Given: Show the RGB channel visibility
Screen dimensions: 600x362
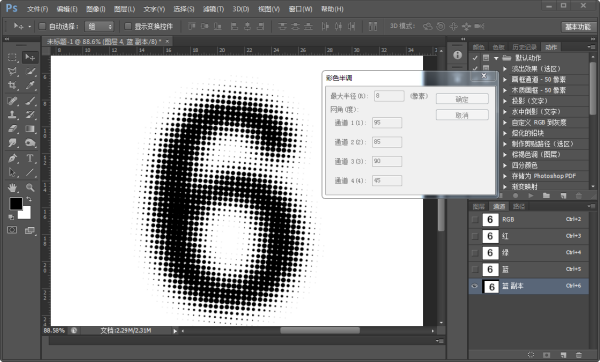Looking at the screenshot, I should coord(475,220).
